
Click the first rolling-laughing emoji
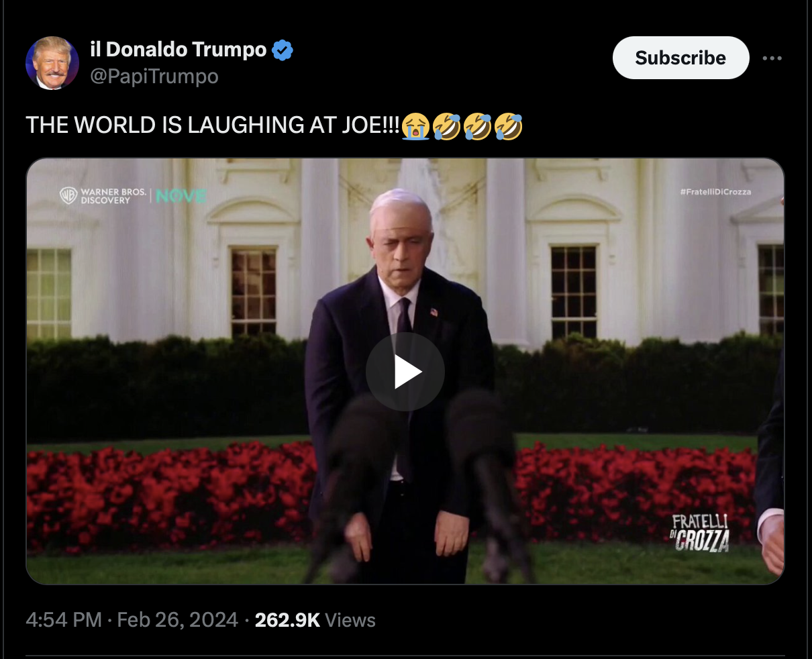tap(446, 126)
